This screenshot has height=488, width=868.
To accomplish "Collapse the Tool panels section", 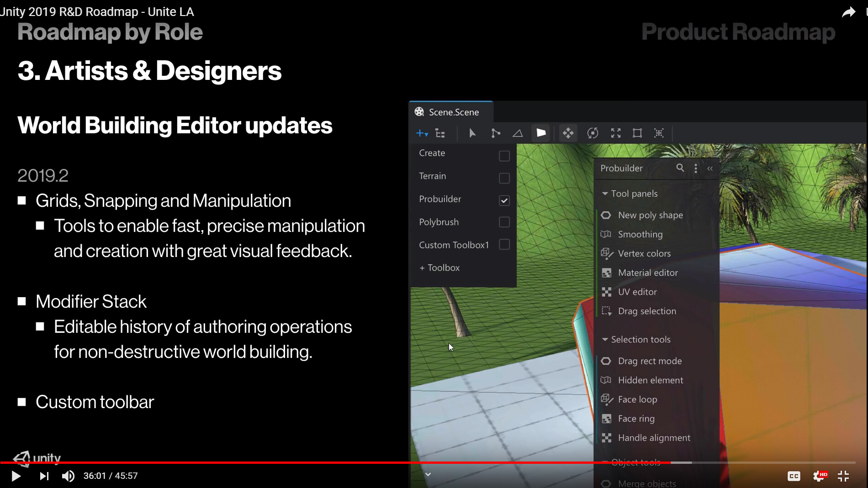I will tap(605, 194).
